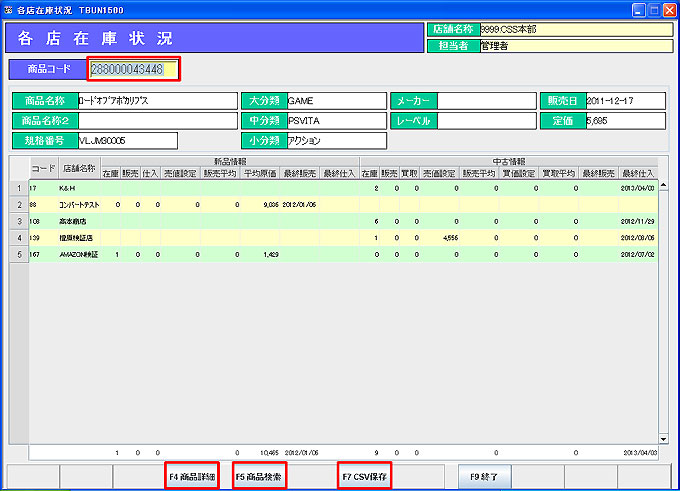Select the 規格番号 field showing VLJM30005
The width and height of the screenshot is (680, 491).
pos(126,140)
